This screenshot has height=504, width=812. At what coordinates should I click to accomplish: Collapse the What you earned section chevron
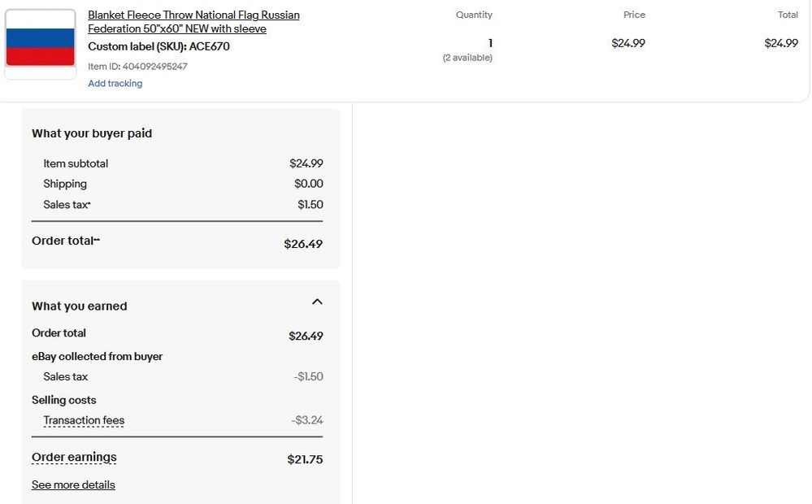[318, 302]
